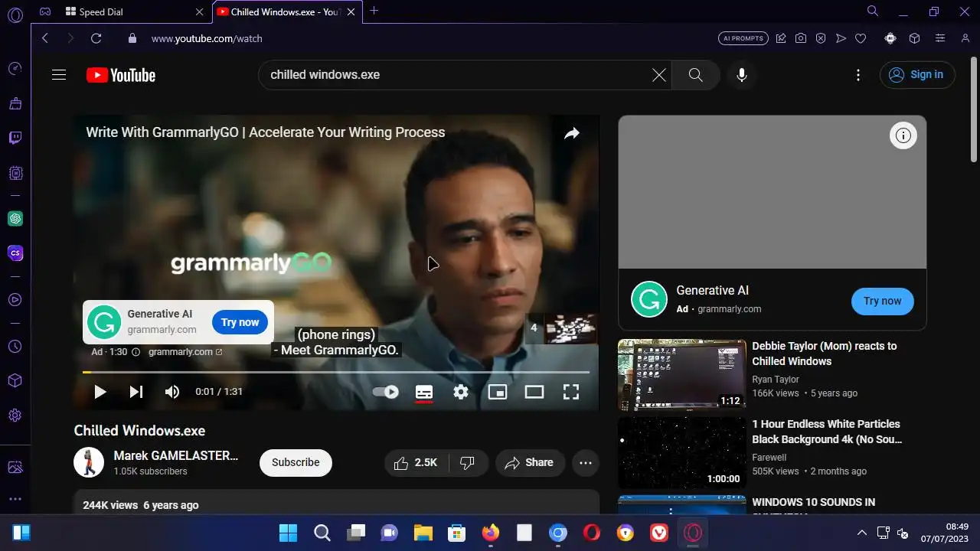Go to YouTube home via logo
980x551 pixels.
coord(121,75)
